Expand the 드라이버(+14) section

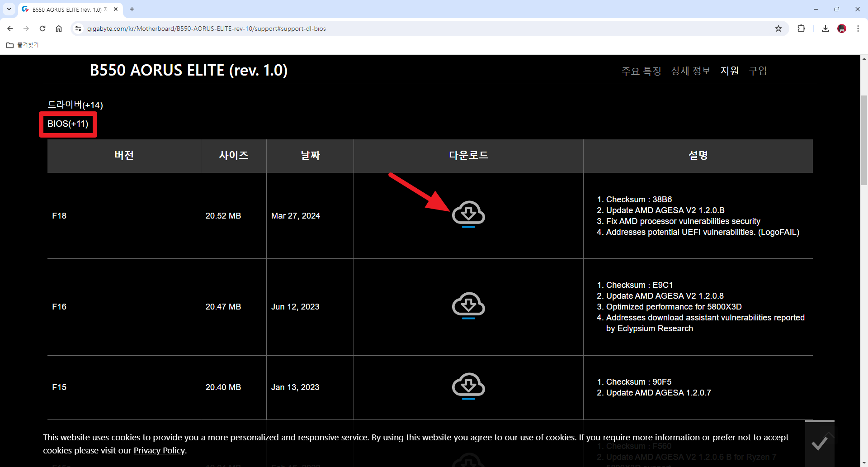point(75,105)
